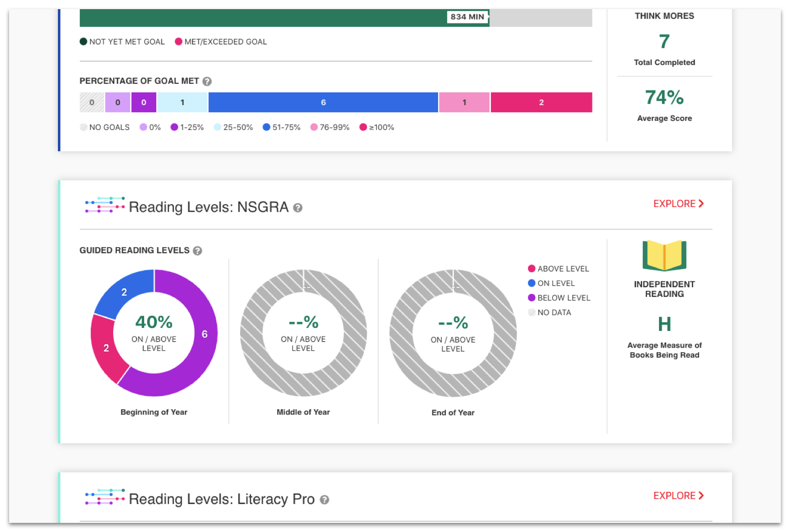
Task: Click the NSGRA reading levels lines icon
Action: 105,205
